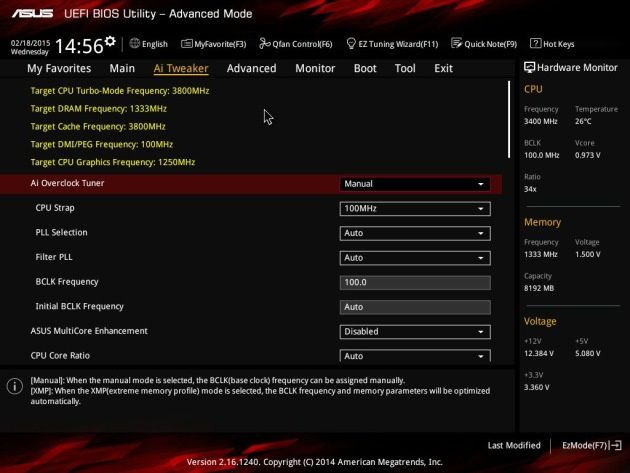Viewport: 630px width, 473px height.
Task: Open the My Favorites tab
Action: 59,68
